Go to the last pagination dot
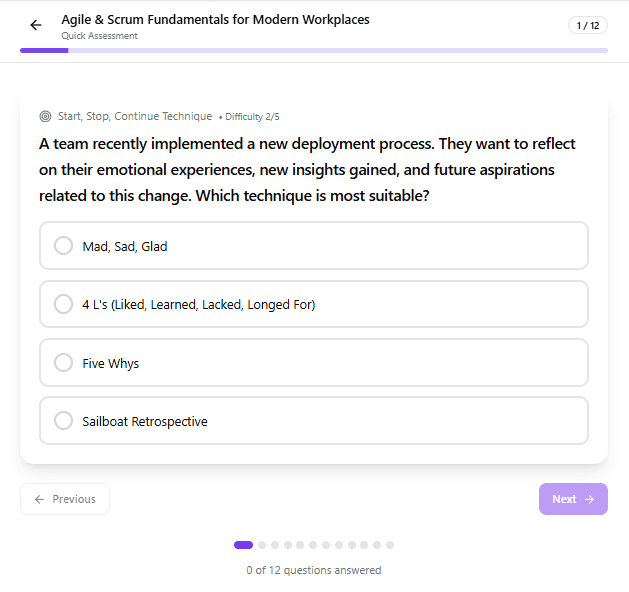629x592 pixels. 390,545
